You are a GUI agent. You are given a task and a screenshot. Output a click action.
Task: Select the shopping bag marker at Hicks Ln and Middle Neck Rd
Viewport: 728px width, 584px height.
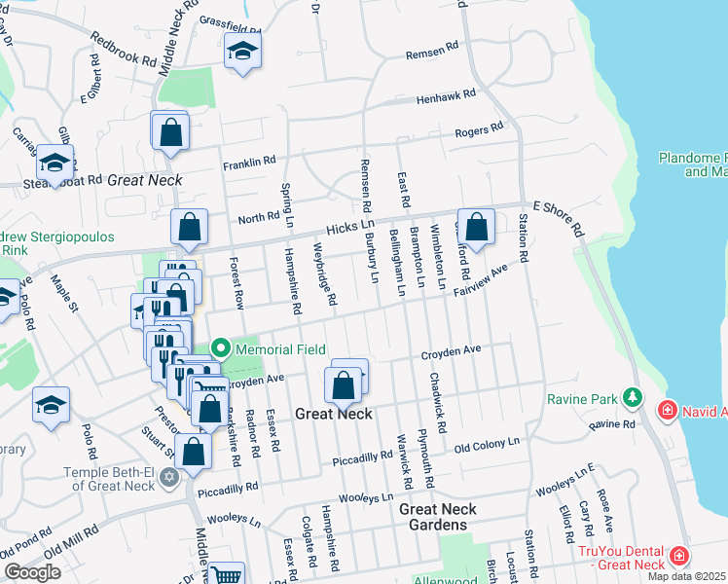tap(189, 229)
